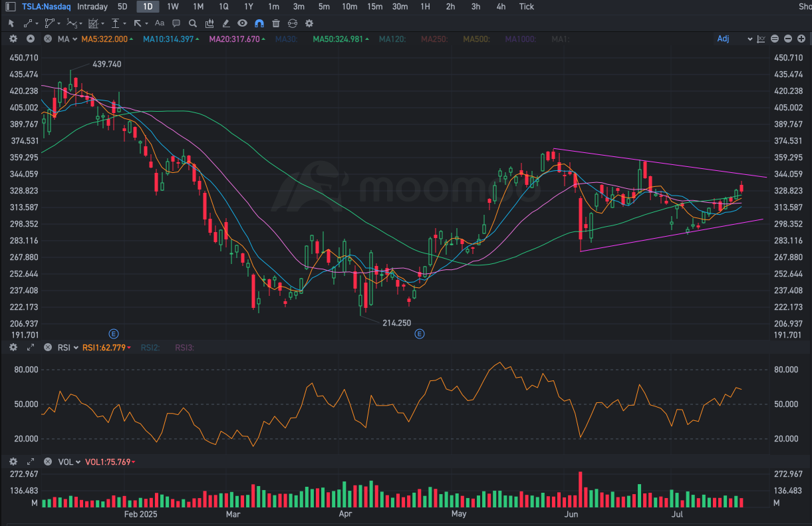The height and width of the screenshot is (526, 812).
Task: Switch to Intraday timeframe
Action: [92, 7]
